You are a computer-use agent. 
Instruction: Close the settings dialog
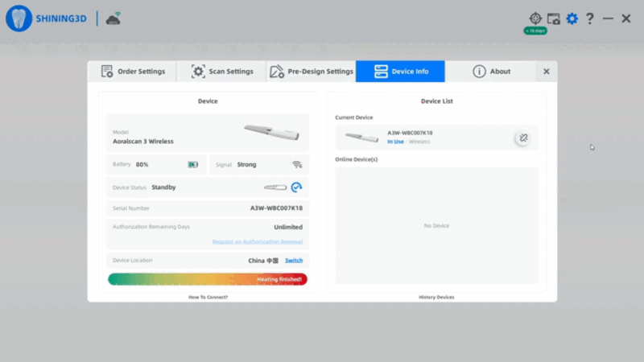[547, 72]
